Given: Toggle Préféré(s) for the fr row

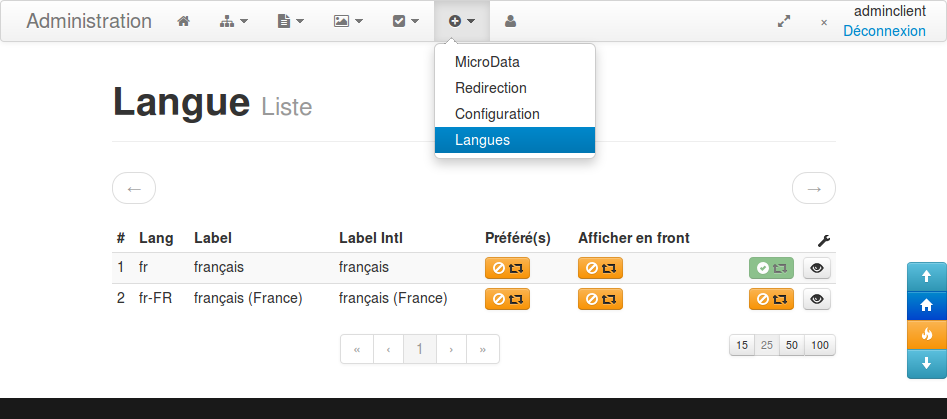Looking at the screenshot, I should pyautogui.click(x=507, y=268).
